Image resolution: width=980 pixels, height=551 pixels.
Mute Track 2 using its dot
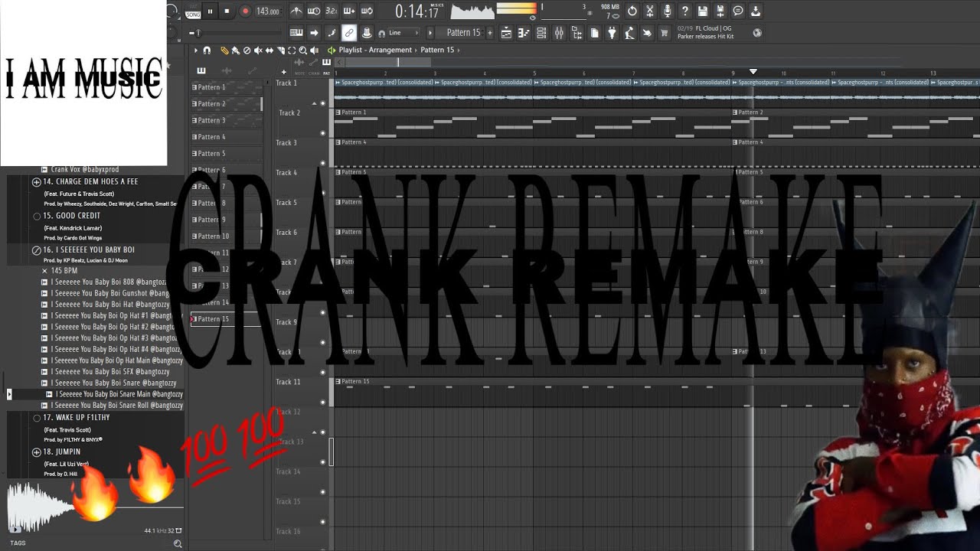coord(322,133)
